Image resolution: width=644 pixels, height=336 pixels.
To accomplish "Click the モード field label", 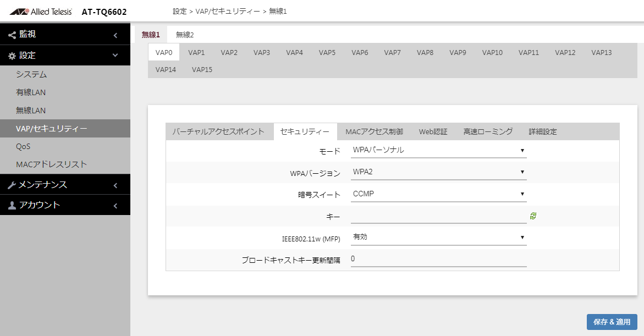I will pos(330,152).
